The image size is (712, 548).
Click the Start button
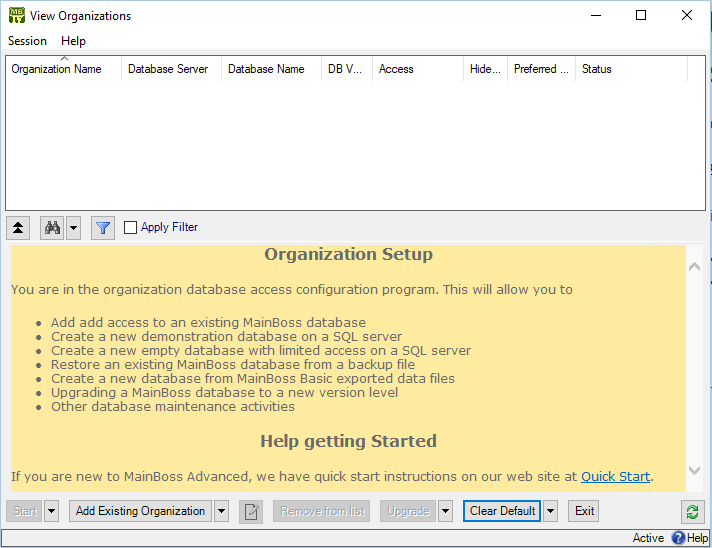(x=25, y=511)
